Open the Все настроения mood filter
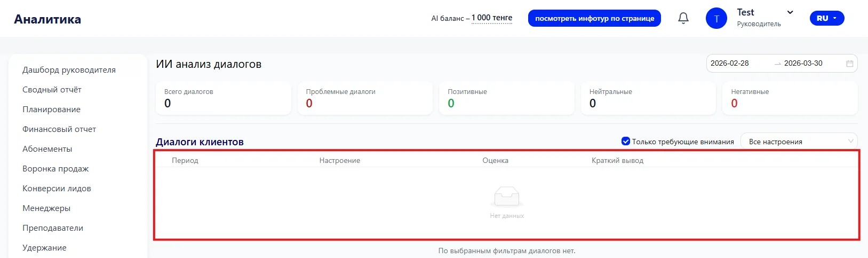Viewport: 868px width, 258px height. click(x=799, y=142)
